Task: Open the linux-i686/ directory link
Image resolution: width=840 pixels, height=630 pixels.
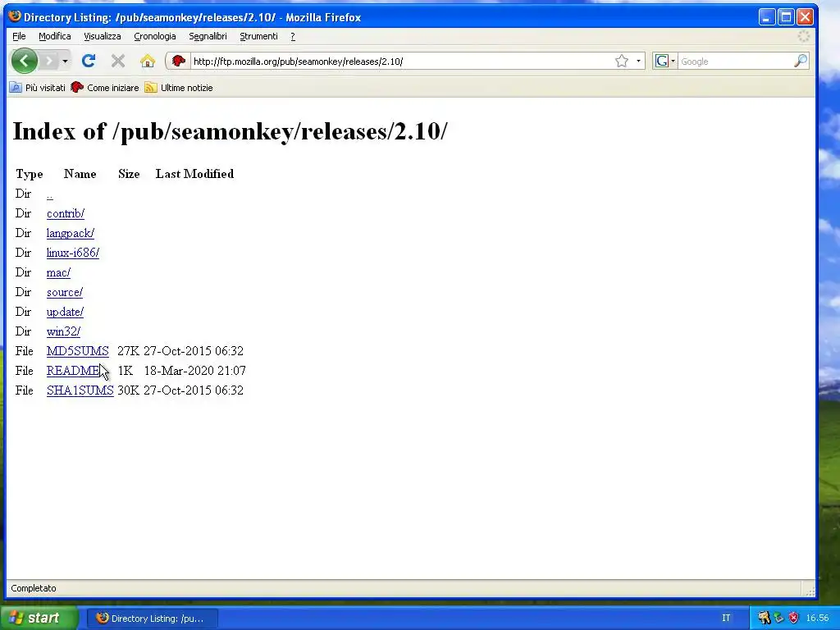Action: [x=73, y=253]
